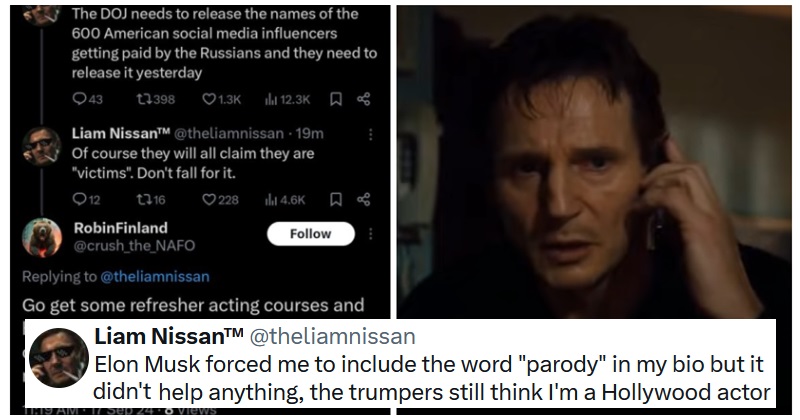The height and width of the screenshot is (420, 800).
Task: Like the DOJ tweet with 1.3K likes
Action: point(209,99)
